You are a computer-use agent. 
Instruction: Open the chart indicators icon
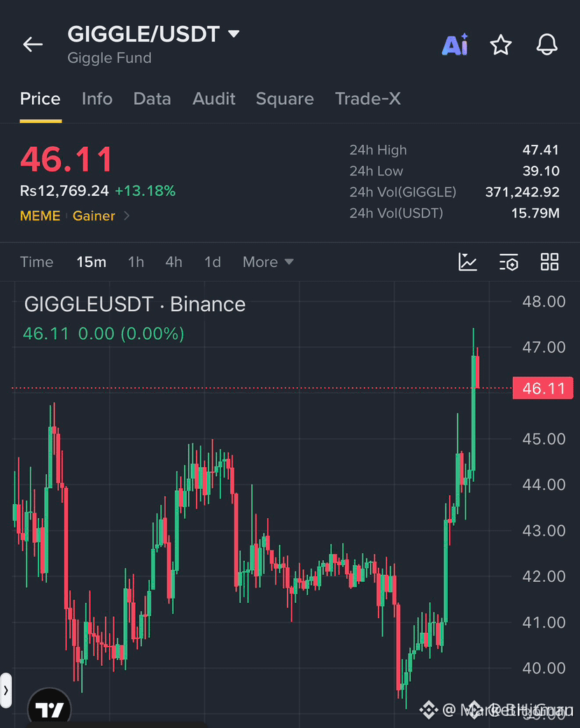click(x=467, y=262)
